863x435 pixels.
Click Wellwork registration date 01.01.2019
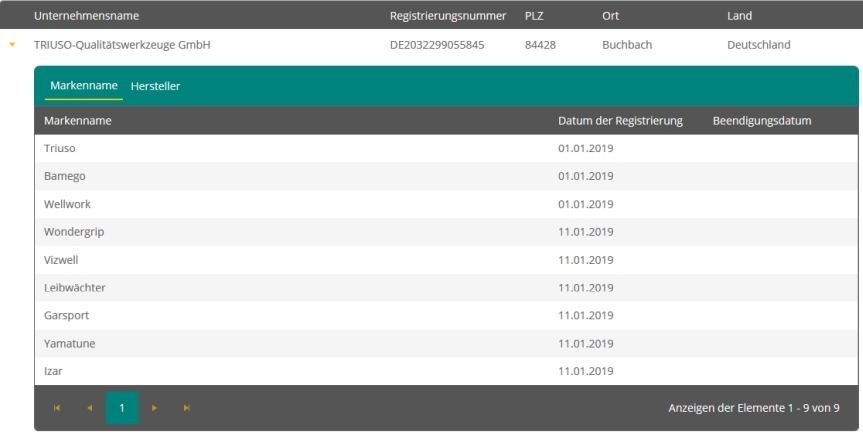[586, 204]
